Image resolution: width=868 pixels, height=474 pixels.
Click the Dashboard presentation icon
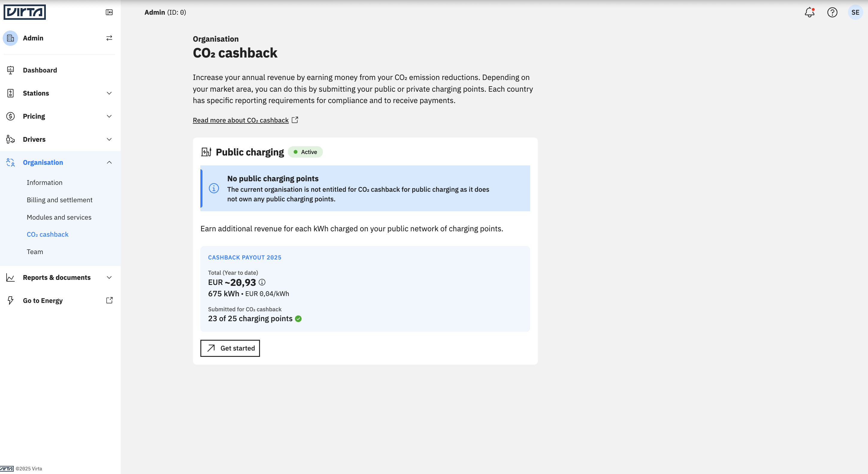pos(10,70)
